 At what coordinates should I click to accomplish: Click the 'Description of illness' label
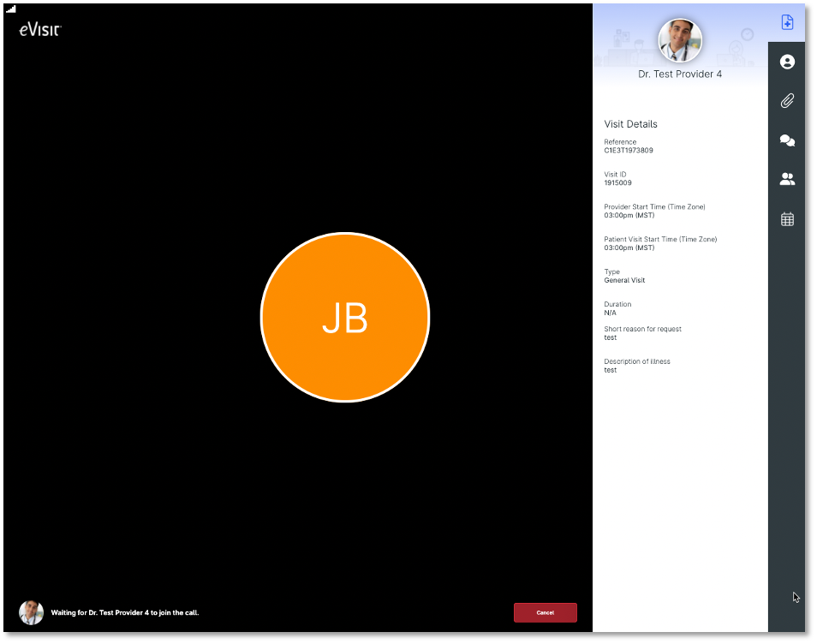coord(636,361)
